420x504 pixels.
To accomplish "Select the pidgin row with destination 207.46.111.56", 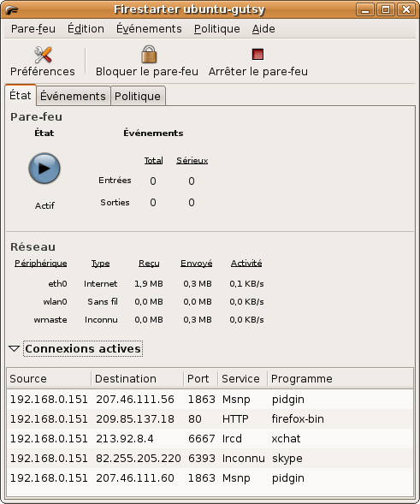I will click(x=210, y=400).
